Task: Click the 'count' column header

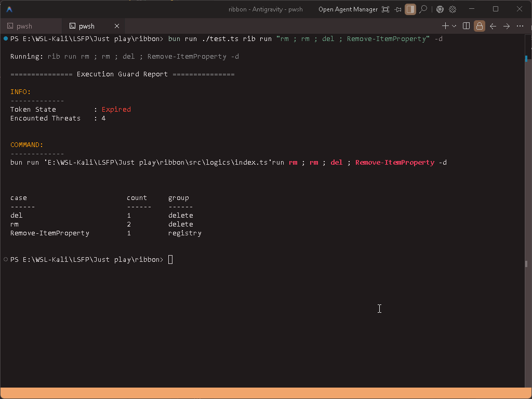Action: [x=137, y=198]
